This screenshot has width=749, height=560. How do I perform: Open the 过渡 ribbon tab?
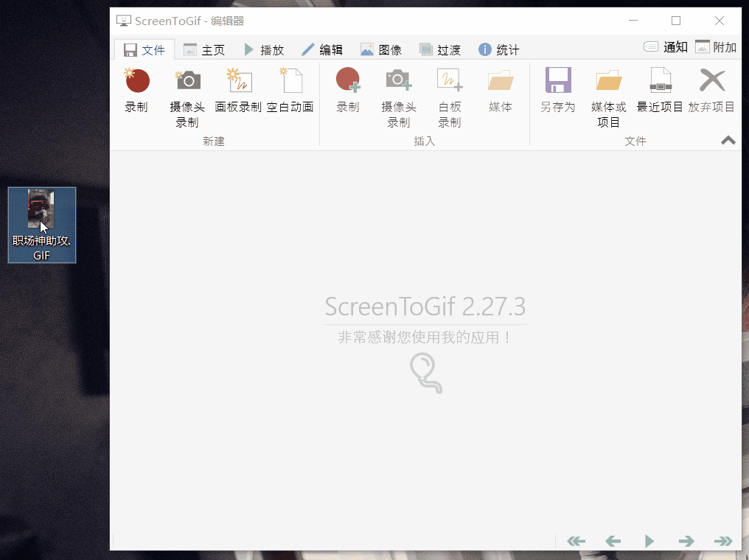coord(440,49)
